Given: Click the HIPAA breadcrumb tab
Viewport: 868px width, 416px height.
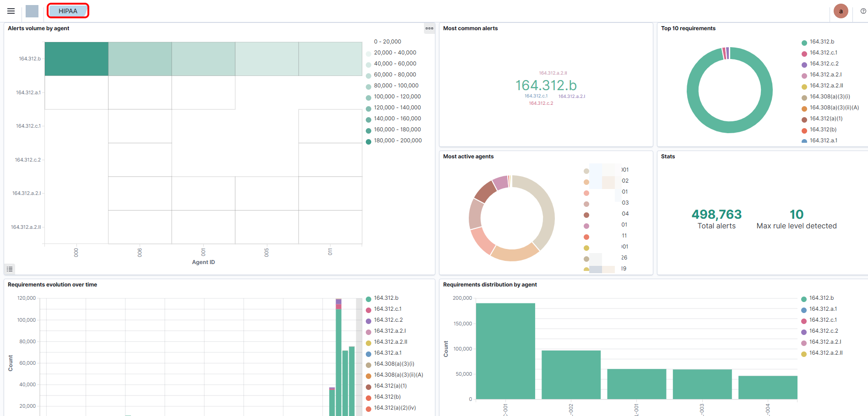Looking at the screenshot, I should [68, 11].
